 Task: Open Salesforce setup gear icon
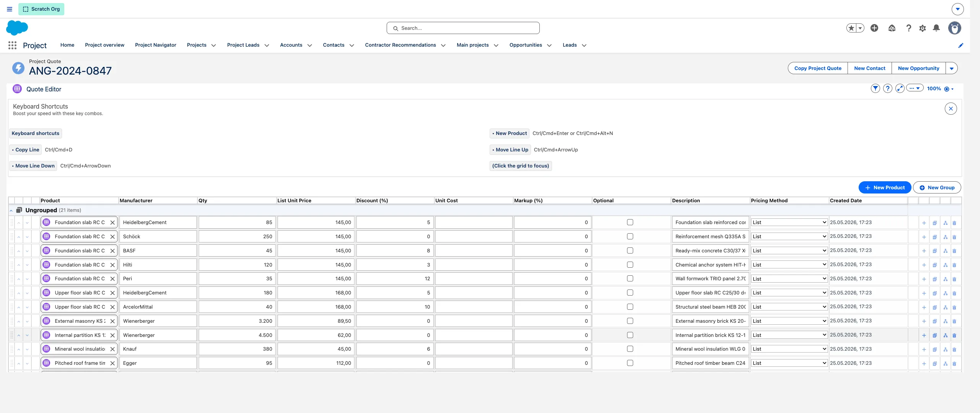point(922,28)
